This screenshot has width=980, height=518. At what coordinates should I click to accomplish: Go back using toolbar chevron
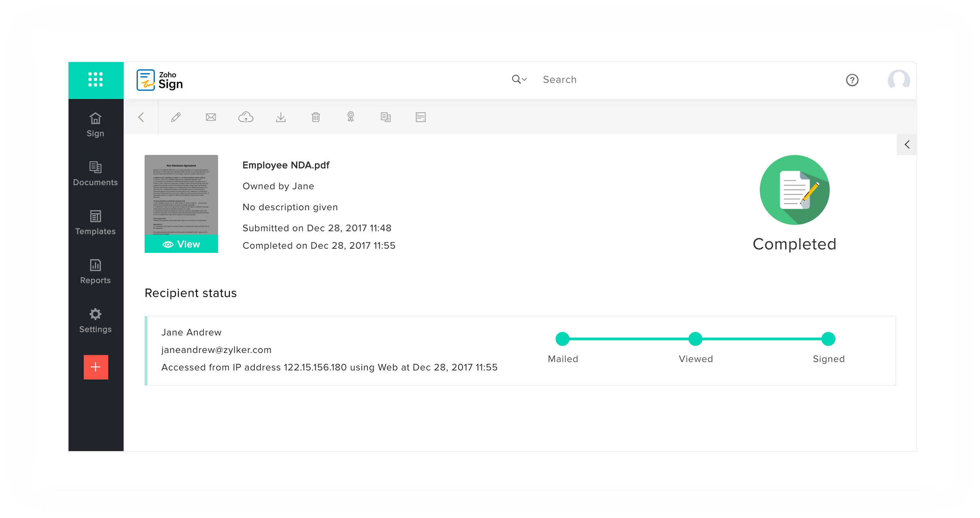point(141,118)
